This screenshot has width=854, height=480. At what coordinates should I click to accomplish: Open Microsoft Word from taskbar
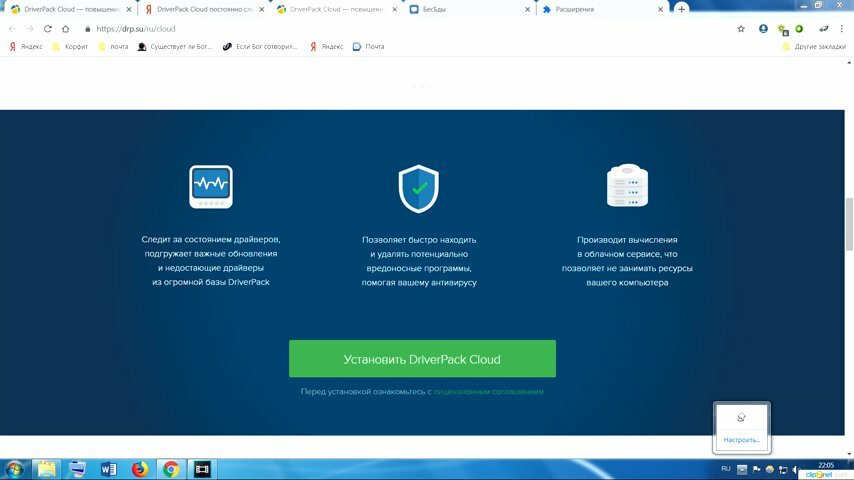click(x=108, y=469)
